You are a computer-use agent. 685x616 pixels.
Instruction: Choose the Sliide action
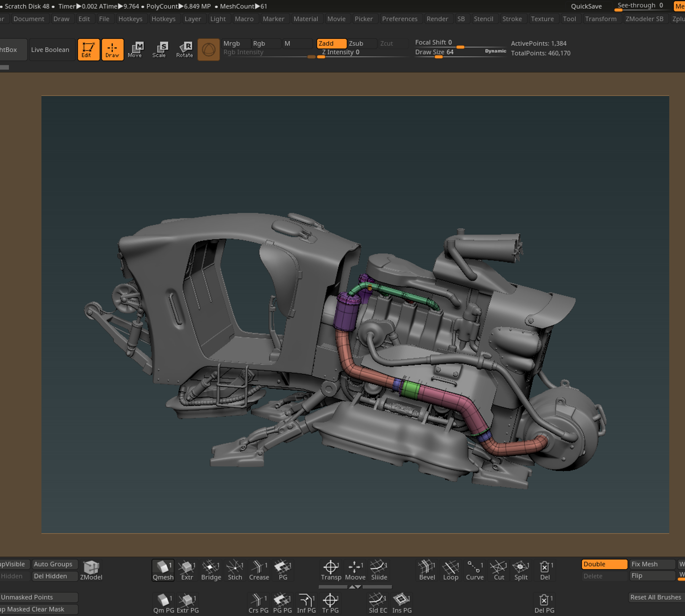pos(379,570)
